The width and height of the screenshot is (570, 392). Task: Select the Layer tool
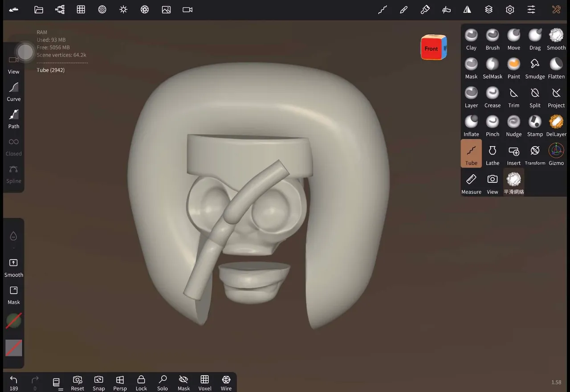coord(471,97)
